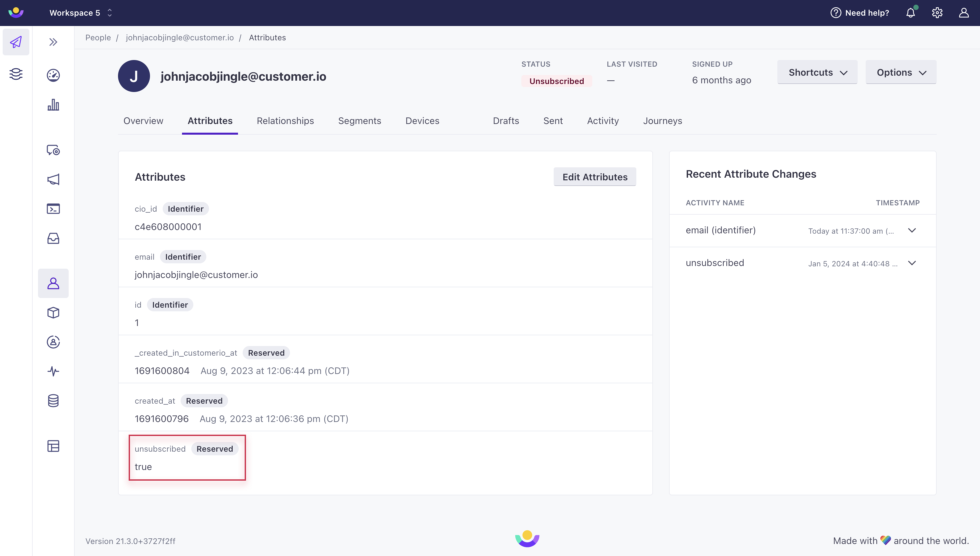The image size is (980, 556).
Task: Click johnjacobjingle@customer.io breadcrumb link
Action: pos(180,37)
